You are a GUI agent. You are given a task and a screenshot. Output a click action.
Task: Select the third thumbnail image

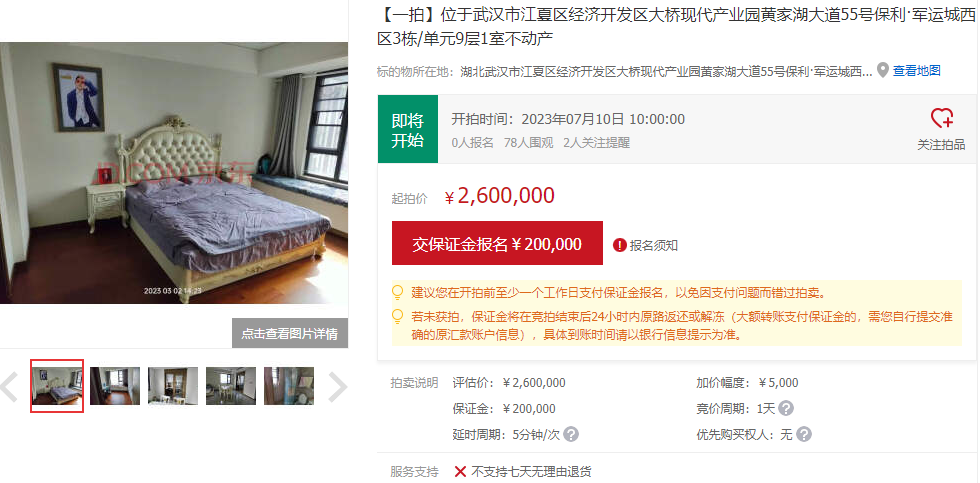(x=173, y=386)
